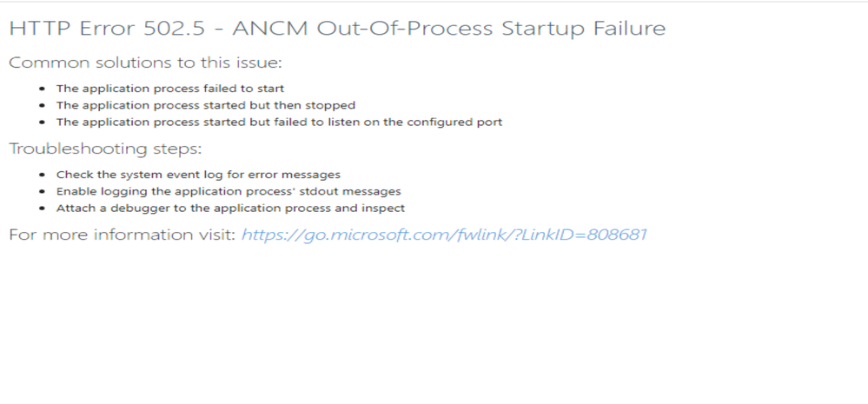This screenshot has width=868, height=404.
Task: Click bullet before "failed to start" item
Action: pyautogui.click(x=43, y=89)
